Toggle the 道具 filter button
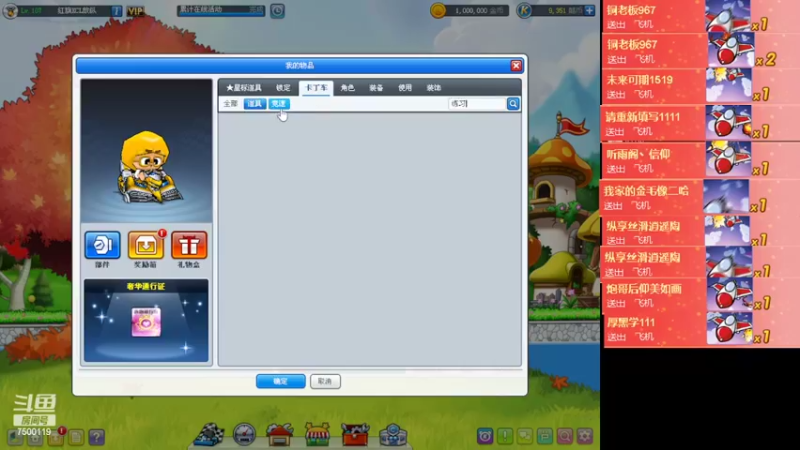 tap(255, 104)
